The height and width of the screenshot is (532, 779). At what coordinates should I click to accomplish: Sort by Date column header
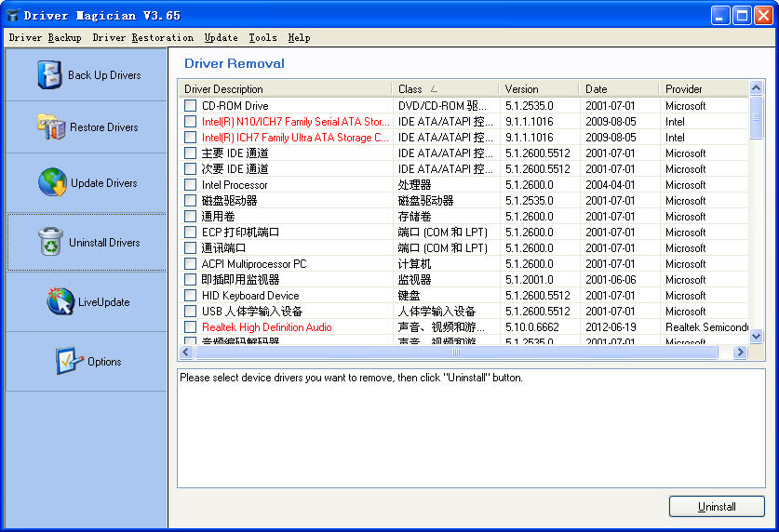[620, 89]
